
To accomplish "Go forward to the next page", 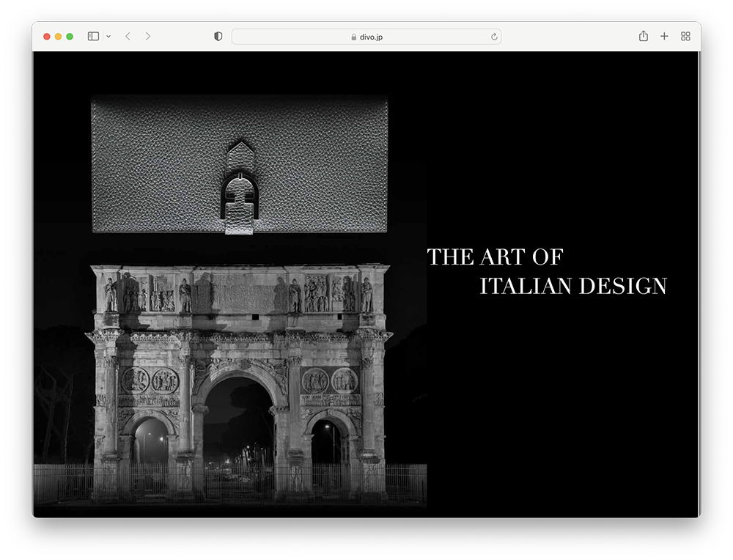I will (x=148, y=37).
